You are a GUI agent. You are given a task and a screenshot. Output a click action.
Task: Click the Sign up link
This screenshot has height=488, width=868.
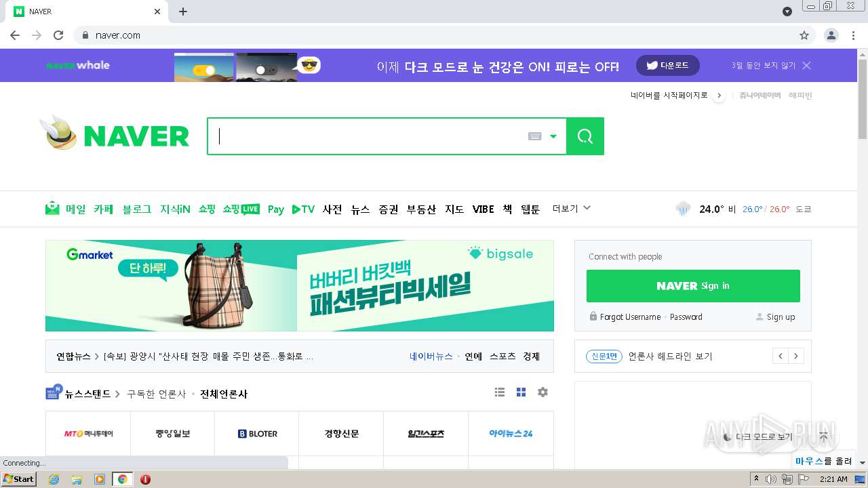click(x=781, y=317)
